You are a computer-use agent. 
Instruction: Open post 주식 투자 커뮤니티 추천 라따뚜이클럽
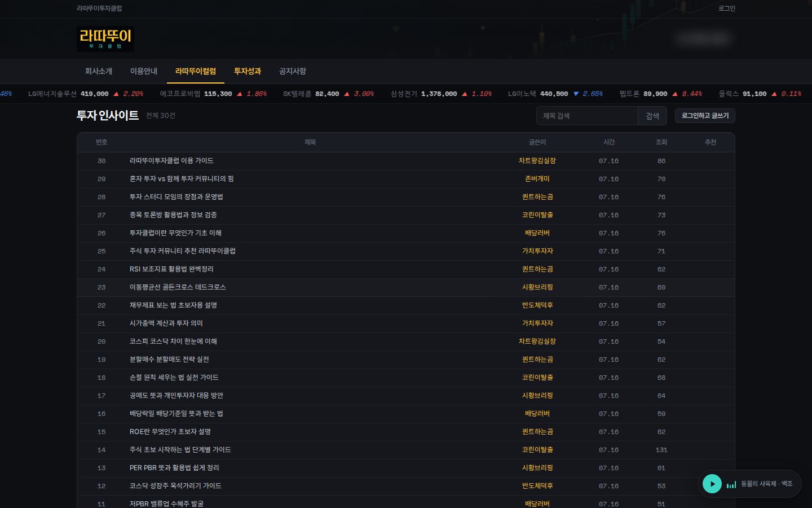[183, 251]
